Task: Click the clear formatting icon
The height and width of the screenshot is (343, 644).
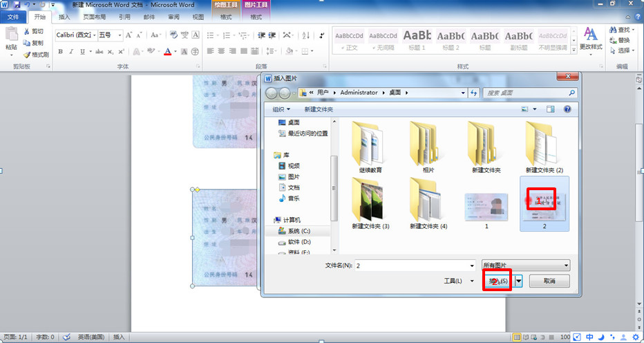Action: (x=173, y=35)
